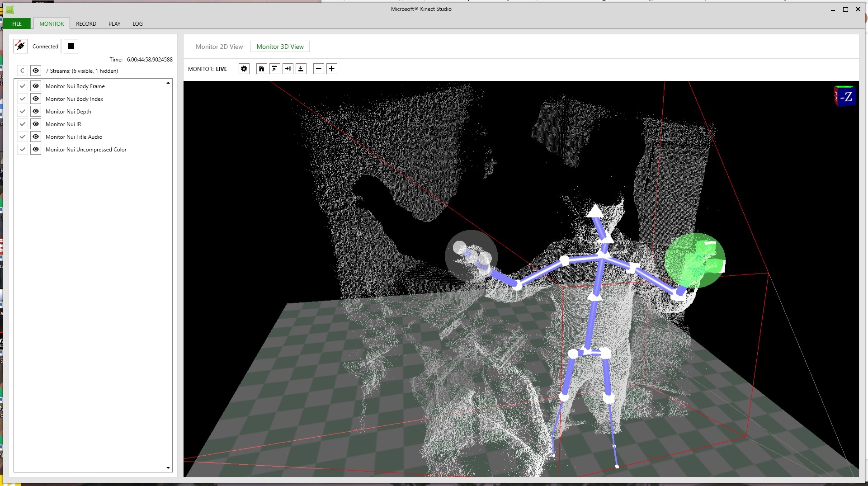The height and width of the screenshot is (486, 868).
Task: Click the Connected status text
Action: pyautogui.click(x=45, y=46)
